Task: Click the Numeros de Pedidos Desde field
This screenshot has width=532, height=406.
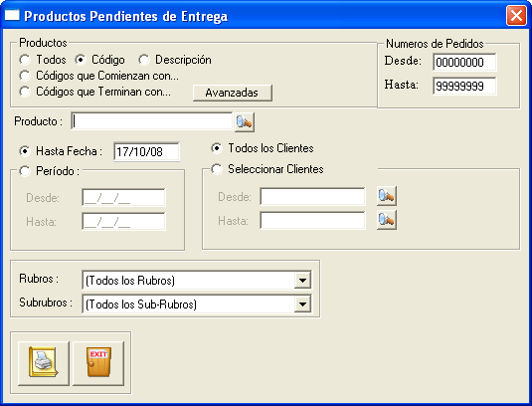Action: coord(464,62)
